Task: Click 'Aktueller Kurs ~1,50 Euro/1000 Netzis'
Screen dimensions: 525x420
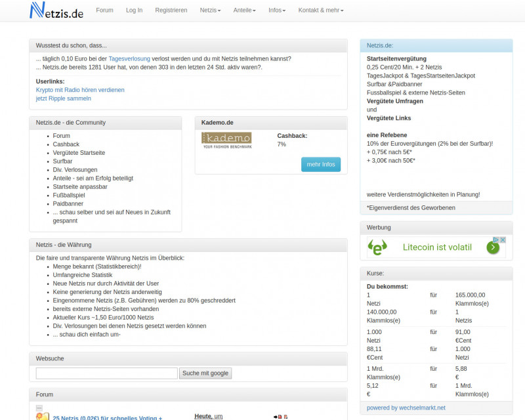Action: coord(103,317)
